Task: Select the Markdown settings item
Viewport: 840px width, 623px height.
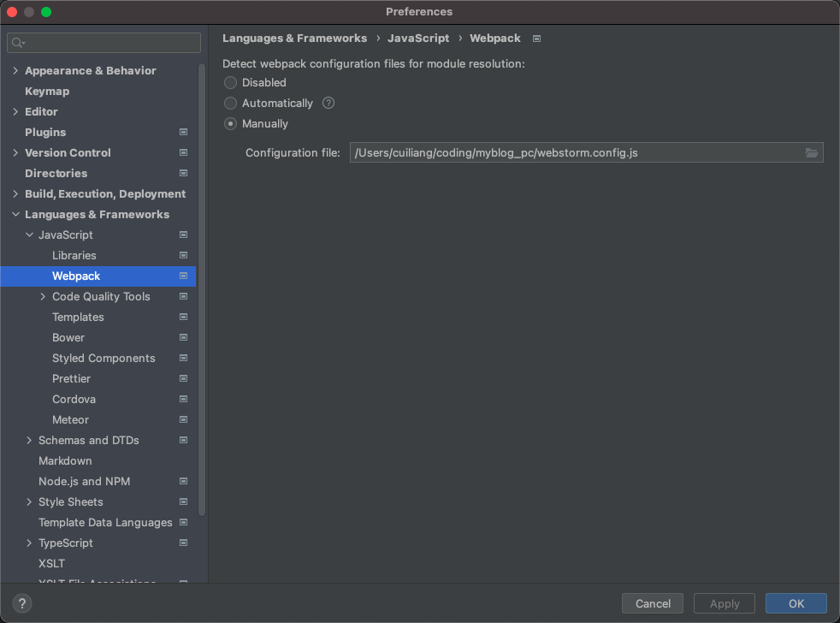Action: 65,460
